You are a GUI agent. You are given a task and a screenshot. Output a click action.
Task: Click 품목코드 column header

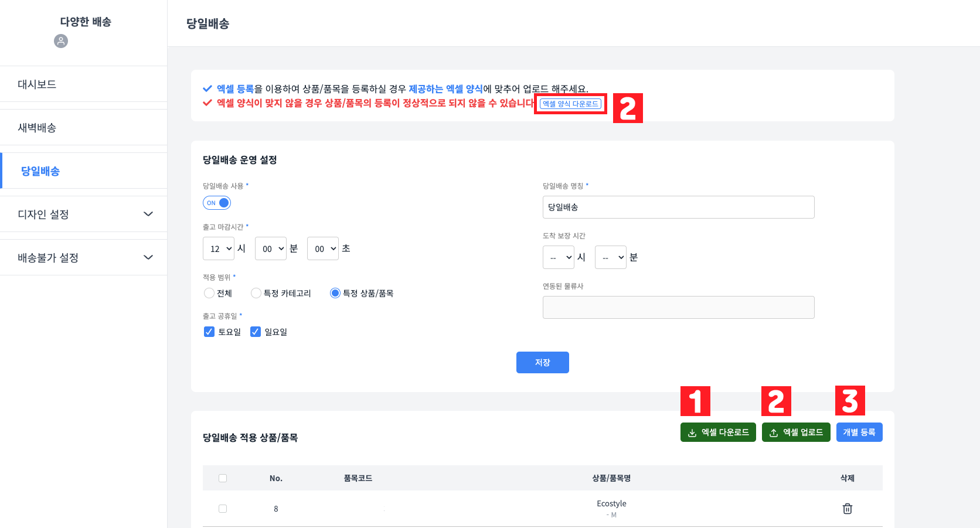pyautogui.click(x=358, y=478)
